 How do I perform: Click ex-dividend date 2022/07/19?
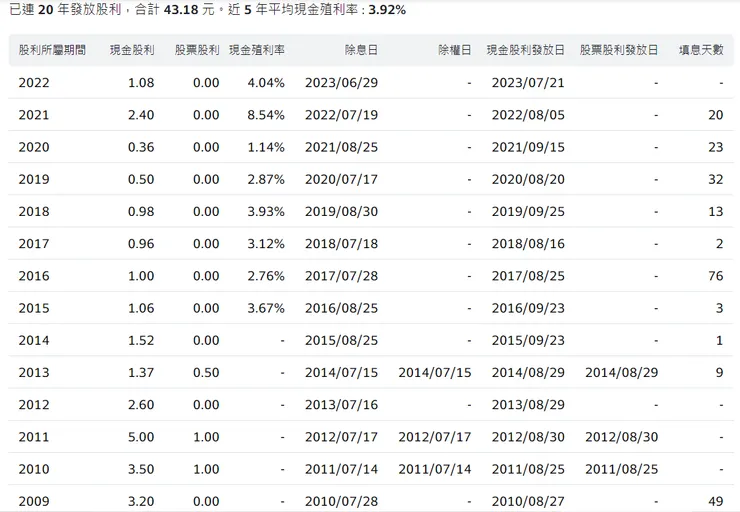coord(342,115)
